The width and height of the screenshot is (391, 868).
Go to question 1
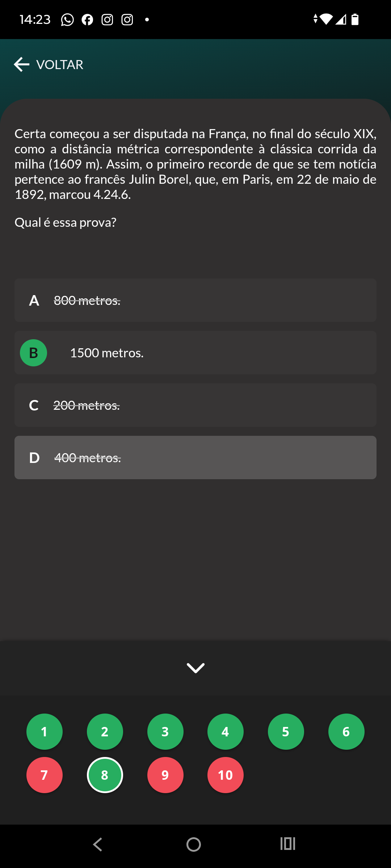click(x=45, y=732)
